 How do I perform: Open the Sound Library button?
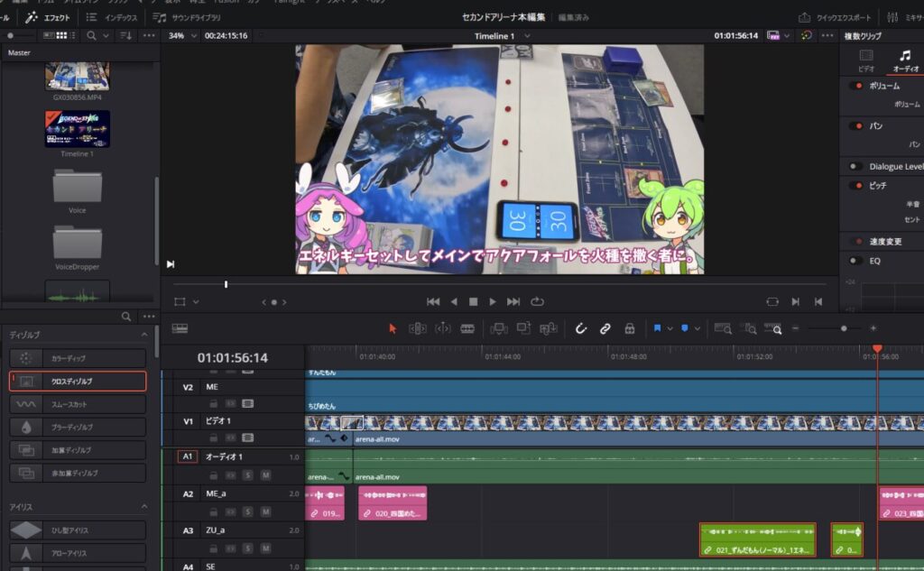coord(187,18)
